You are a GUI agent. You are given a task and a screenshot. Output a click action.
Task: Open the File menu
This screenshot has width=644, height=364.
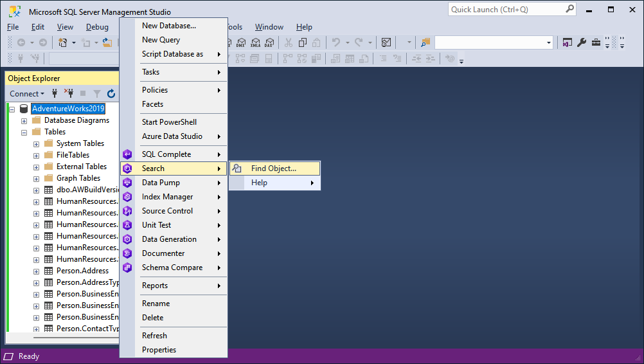(x=13, y=27)
